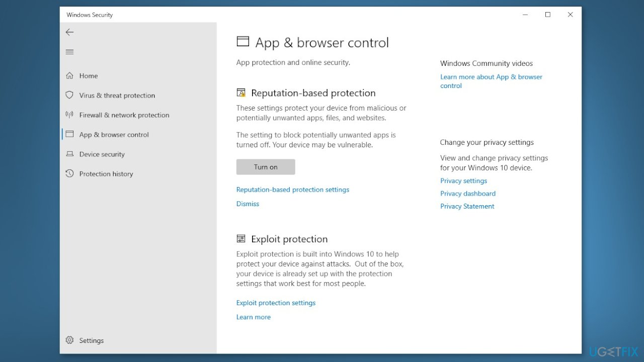Click the Settings gear at bottom left
The height and width of the screenshot is (362, 644).
[69, 340]
